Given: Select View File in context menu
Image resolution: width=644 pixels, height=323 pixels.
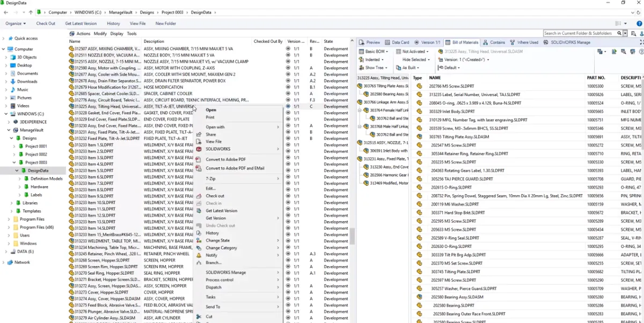Looking at the screenshot, I should coord(214,142).
